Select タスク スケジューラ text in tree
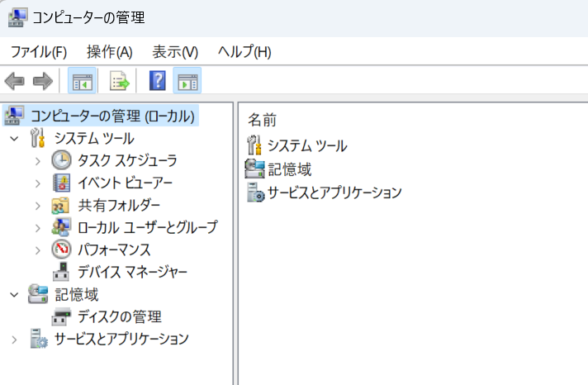The image size is (588, 385). (x=127, y=160)
